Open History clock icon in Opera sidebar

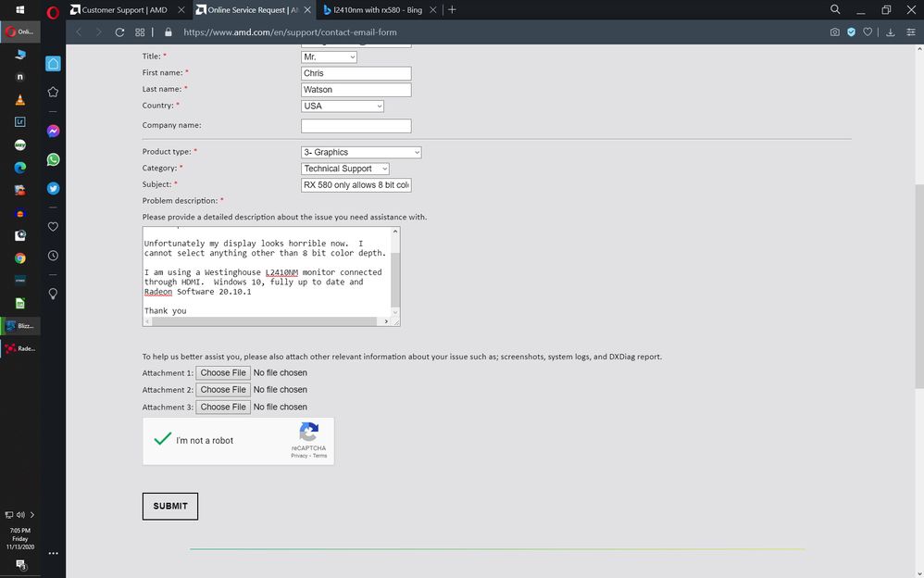point(53,256)
